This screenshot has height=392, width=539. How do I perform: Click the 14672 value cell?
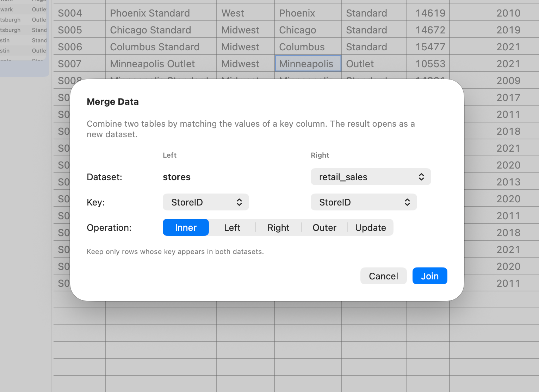coord(428,30)
